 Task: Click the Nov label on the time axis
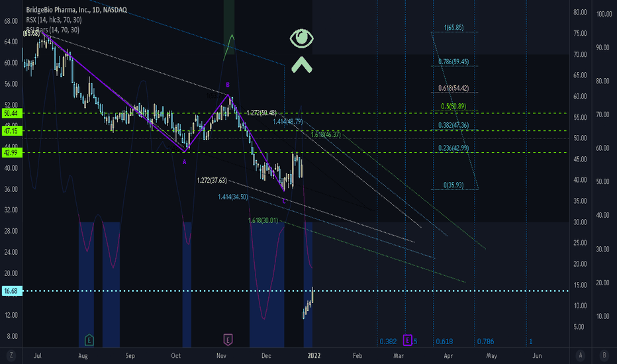[222, 356]
